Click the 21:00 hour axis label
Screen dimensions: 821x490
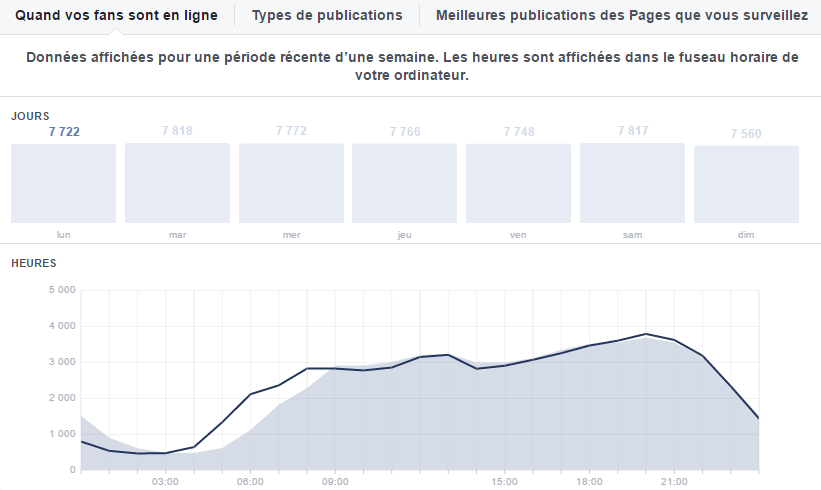pos(675,482)
